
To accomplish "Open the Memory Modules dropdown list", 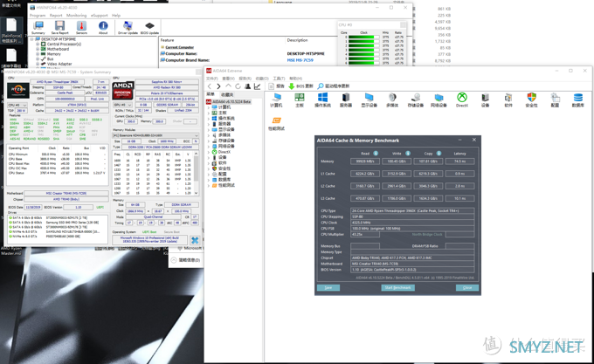I will point(155,135).
